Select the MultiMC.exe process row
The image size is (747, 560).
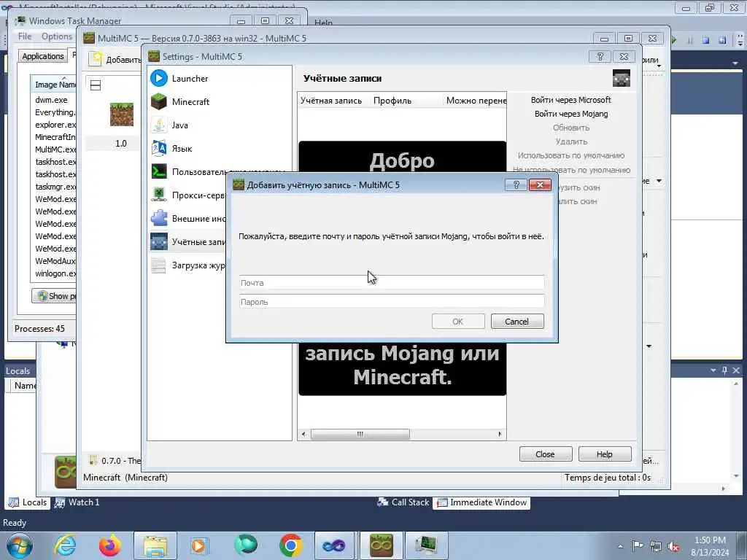tap(55, 149)
